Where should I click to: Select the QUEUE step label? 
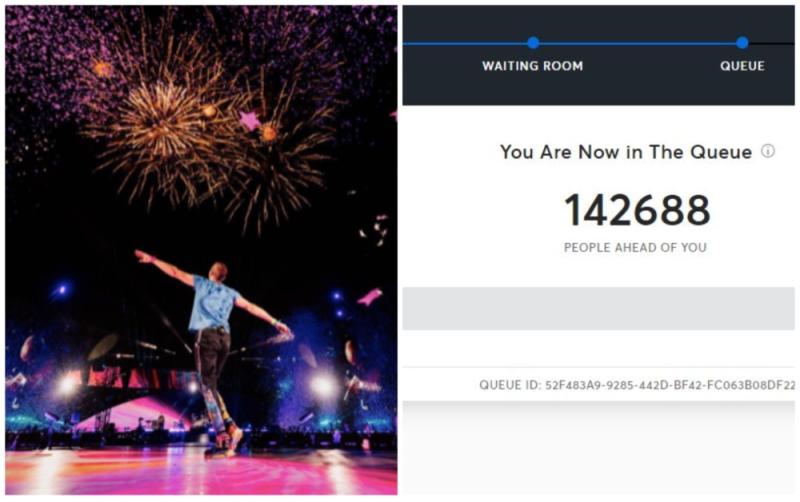[x=742, y=66]
